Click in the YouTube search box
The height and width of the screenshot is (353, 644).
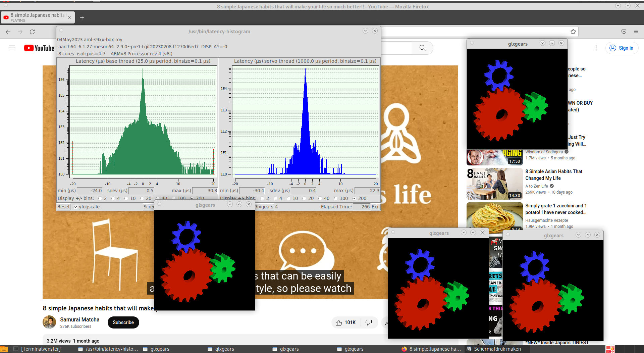(396, 48)
